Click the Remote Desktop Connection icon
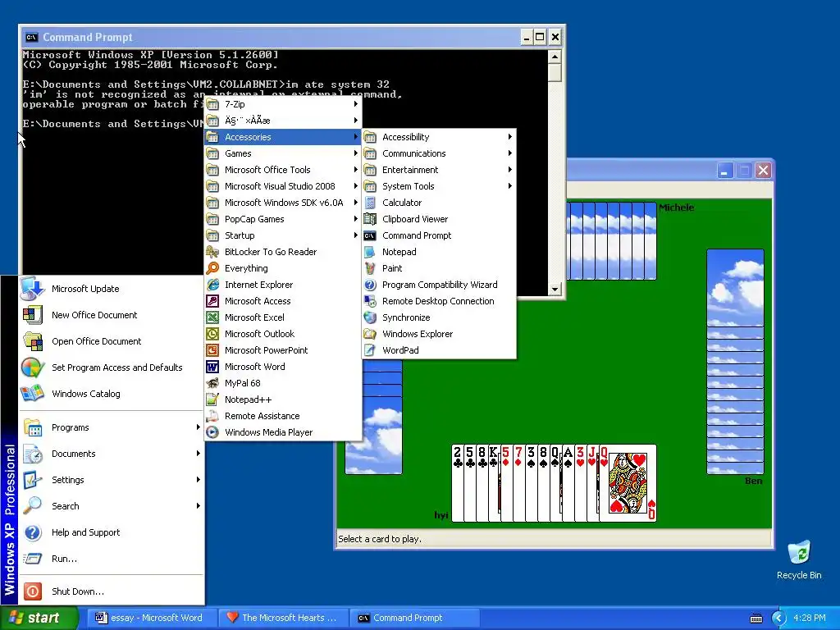This screenshot has width=840, height=630. point(370,301)
